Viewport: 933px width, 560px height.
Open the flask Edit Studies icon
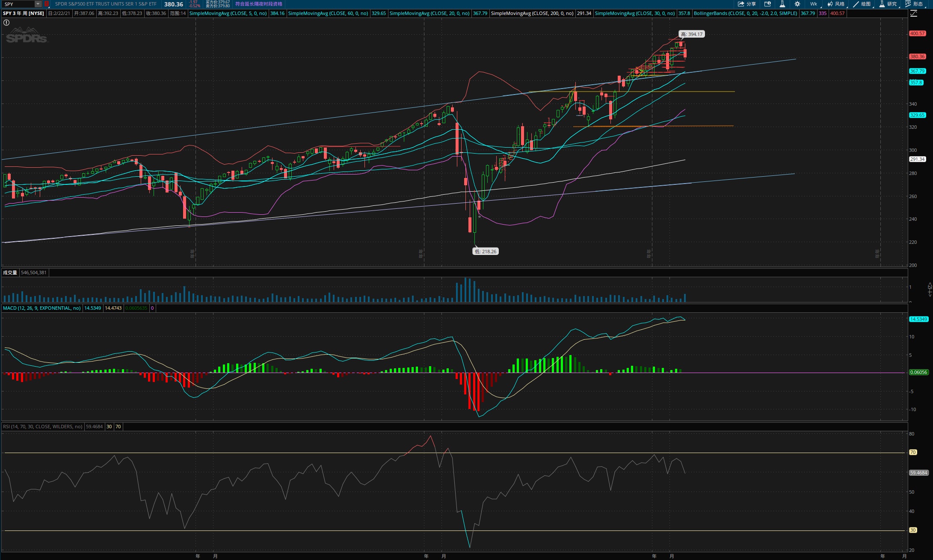pyautogui.click(x=782, y=4)
